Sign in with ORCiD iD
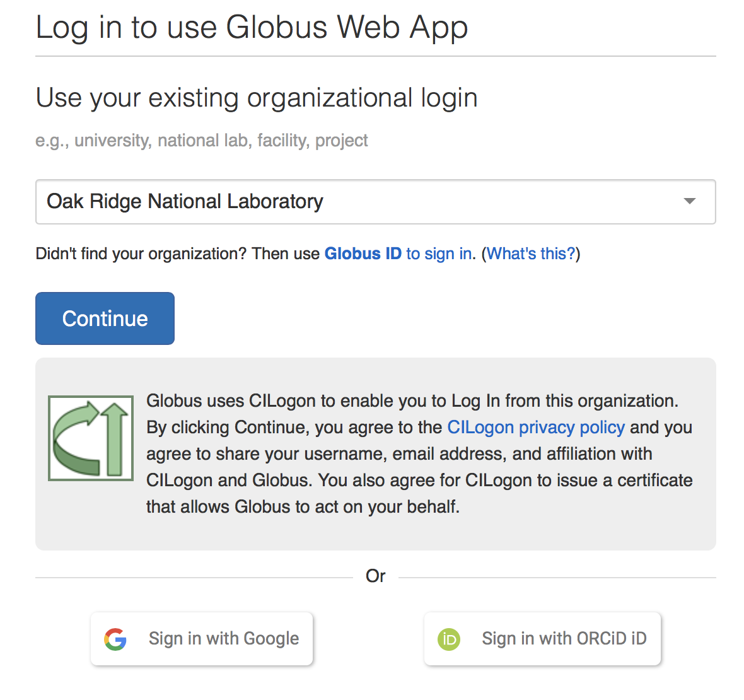 pyautogui.click(x=542, y=639)
